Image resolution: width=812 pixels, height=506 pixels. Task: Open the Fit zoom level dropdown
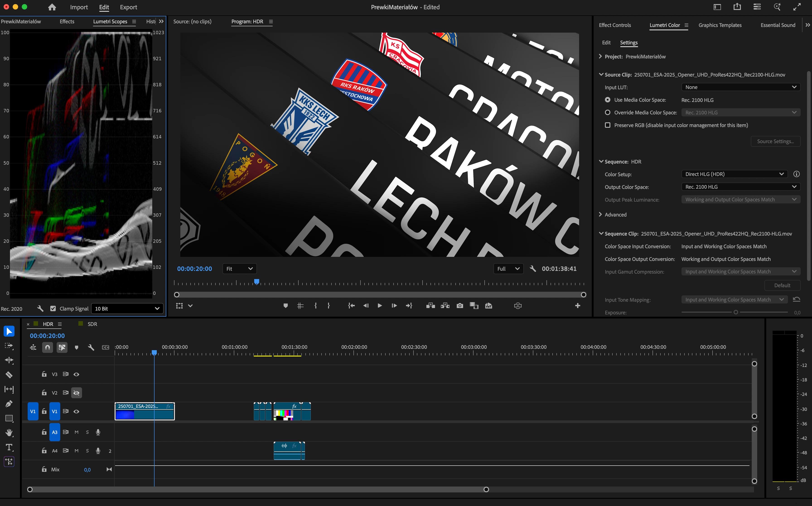(x=239, y=269)
